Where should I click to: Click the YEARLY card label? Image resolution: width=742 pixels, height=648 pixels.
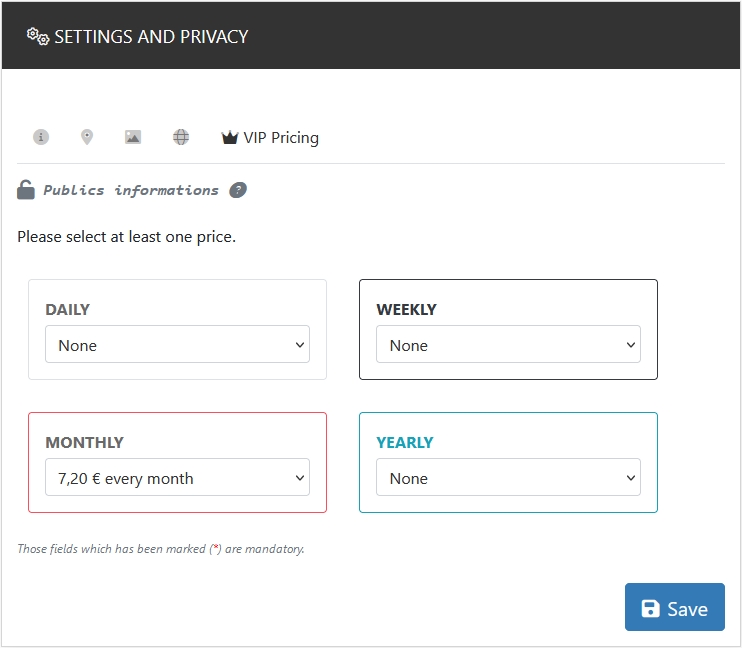point(404,442)
